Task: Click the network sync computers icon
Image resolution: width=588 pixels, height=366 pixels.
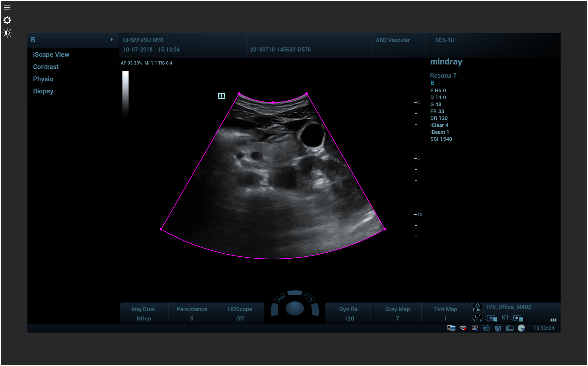Action: click(x=486, y=328)
